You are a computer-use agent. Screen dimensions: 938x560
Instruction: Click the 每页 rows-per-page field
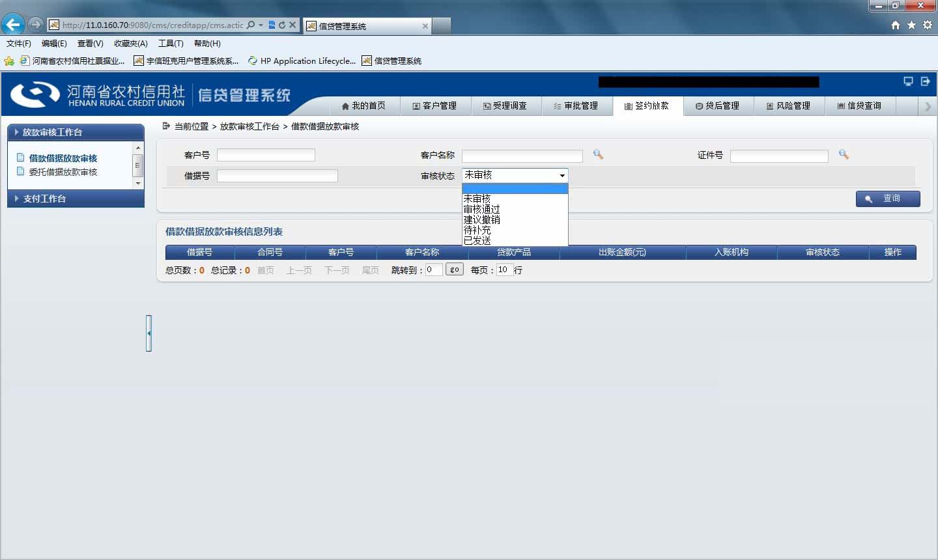tap(505, 270)
